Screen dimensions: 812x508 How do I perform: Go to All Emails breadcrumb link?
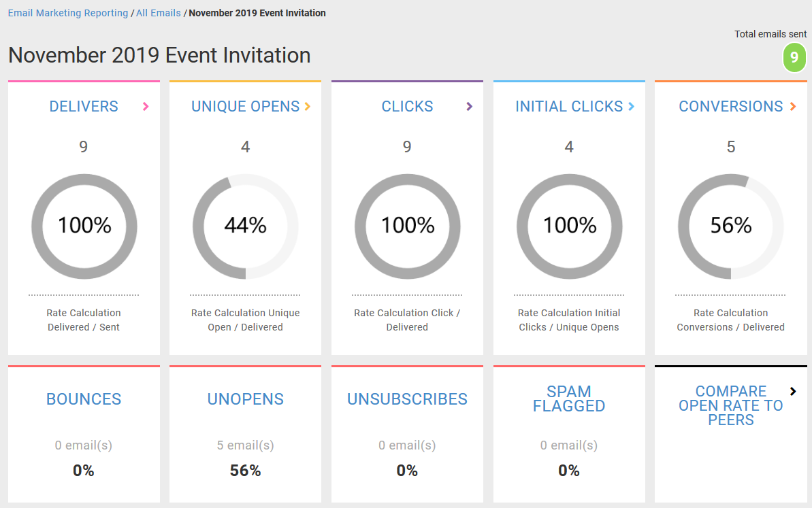(x=159, y=13)
